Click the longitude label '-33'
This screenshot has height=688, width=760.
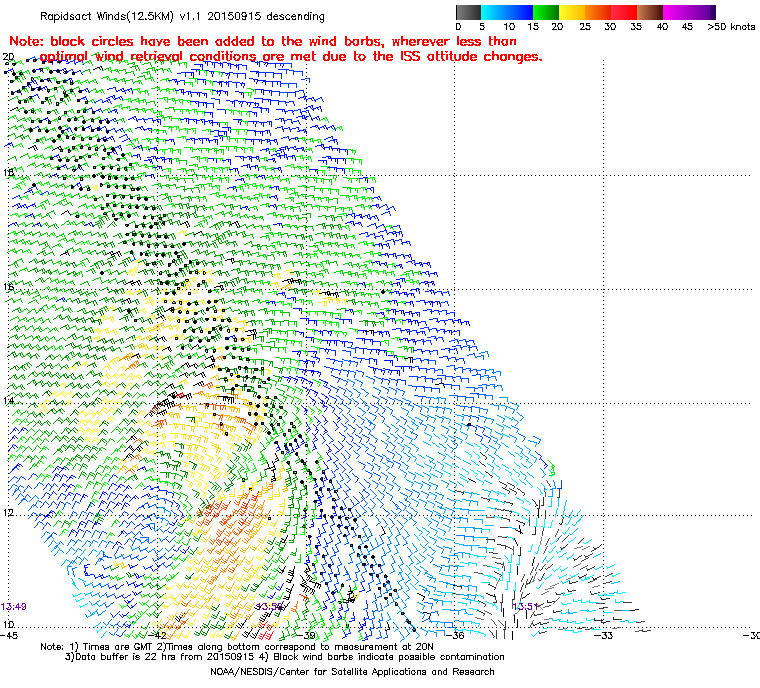604,635
